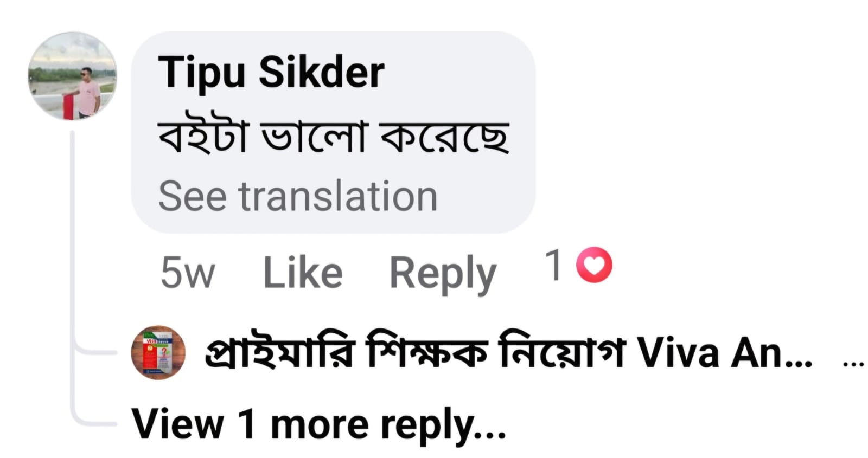Expand View 1 more reply
The height and width of the screenshot is (458, 868).
pyautogui.click(x=319, y=424)
